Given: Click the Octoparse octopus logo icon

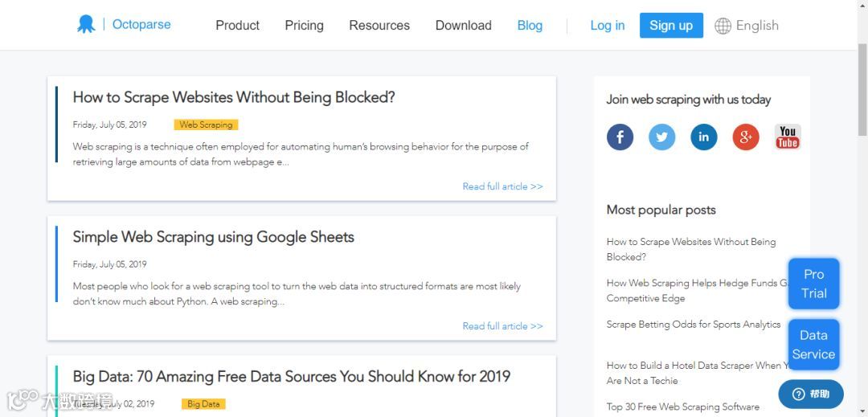Looking at the screenshot, I should (x=86, y=25).
